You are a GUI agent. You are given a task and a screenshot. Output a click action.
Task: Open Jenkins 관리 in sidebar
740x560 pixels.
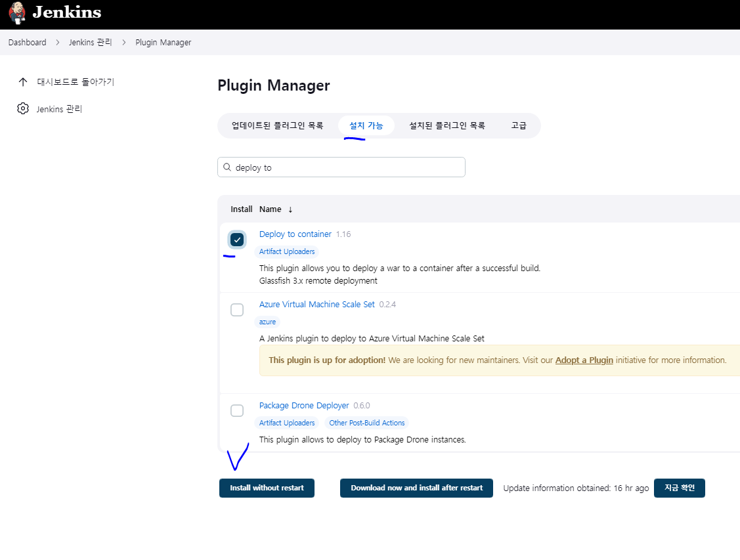click(59, 109)
